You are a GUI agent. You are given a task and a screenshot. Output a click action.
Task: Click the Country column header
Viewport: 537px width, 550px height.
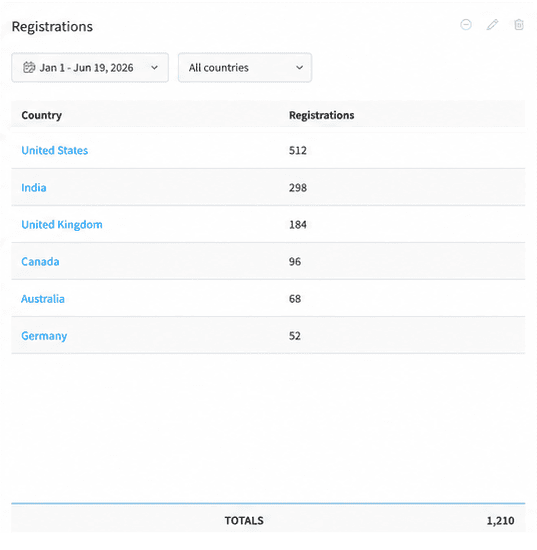click(42, 115)
